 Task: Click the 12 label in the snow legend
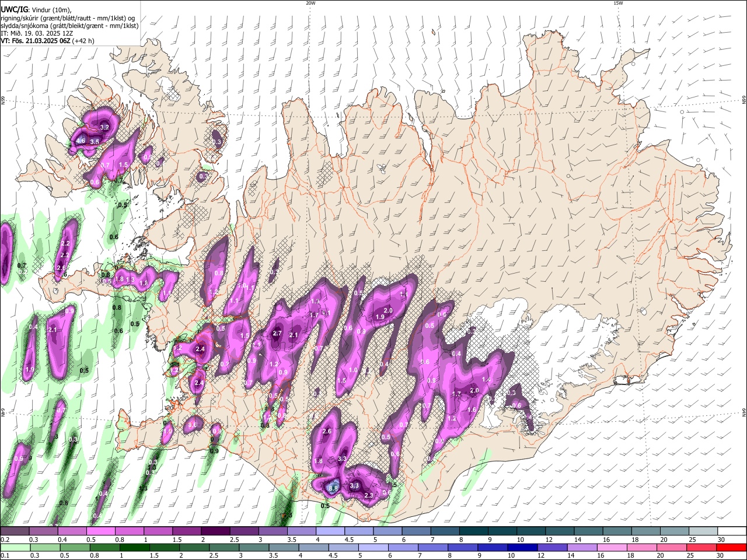(x=549, y=540)
